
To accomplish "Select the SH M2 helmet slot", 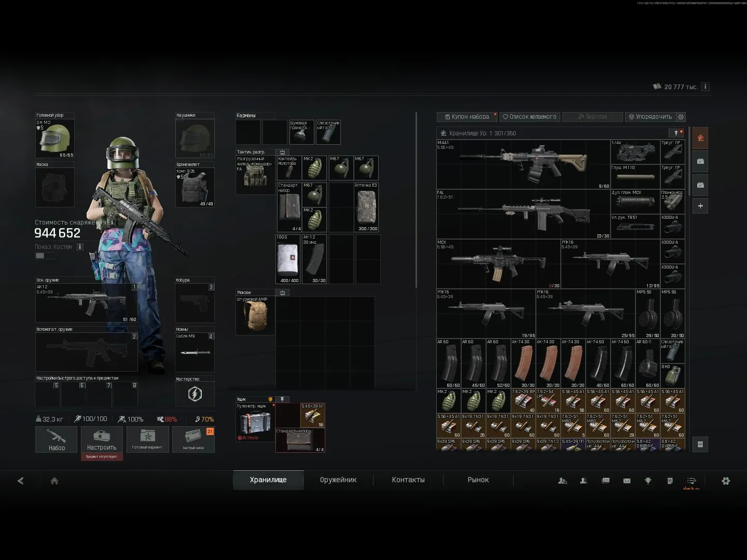I will tap(55, 138).
